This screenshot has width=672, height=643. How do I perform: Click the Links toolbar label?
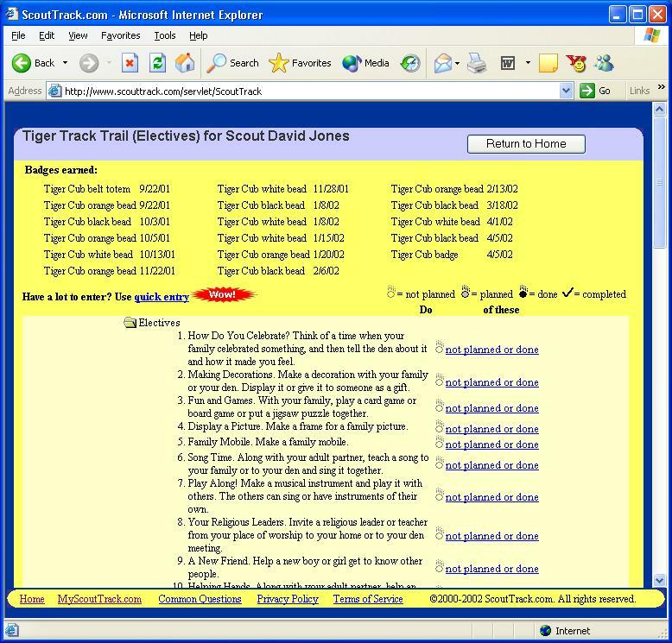[639, 91]
